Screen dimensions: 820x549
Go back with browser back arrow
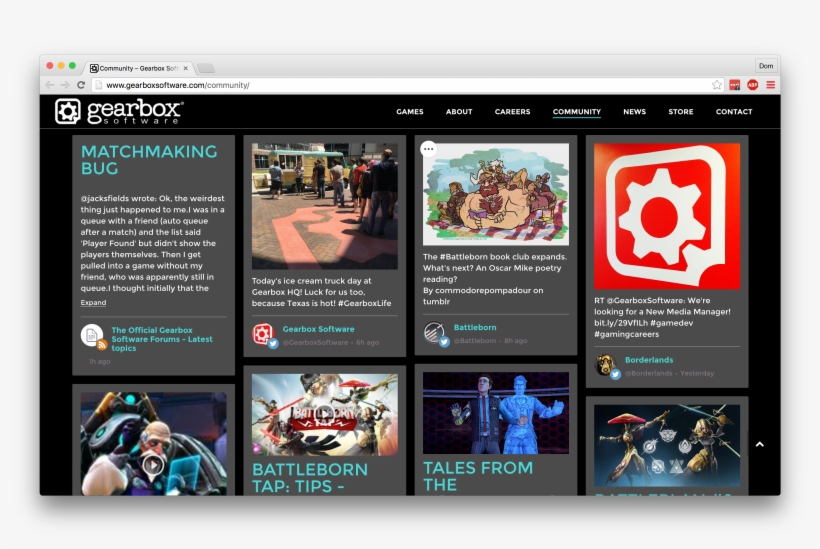[x=50, y=85]
